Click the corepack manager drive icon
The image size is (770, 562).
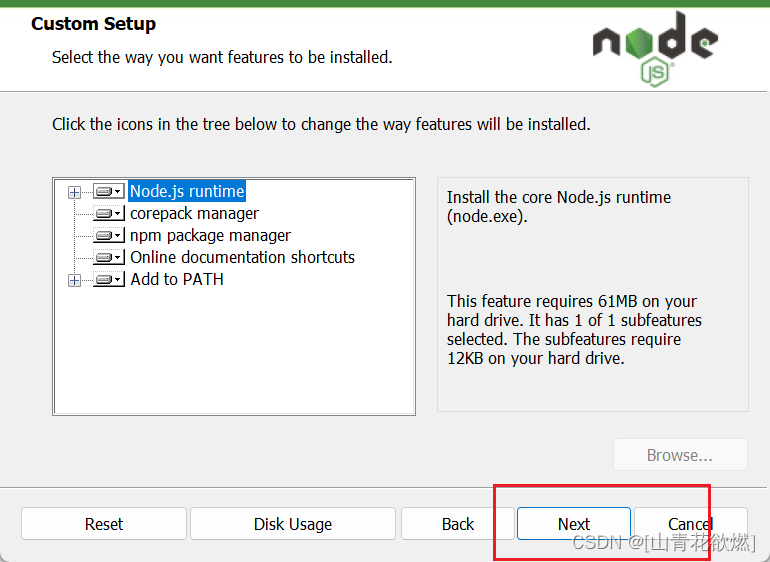point(108,214)
